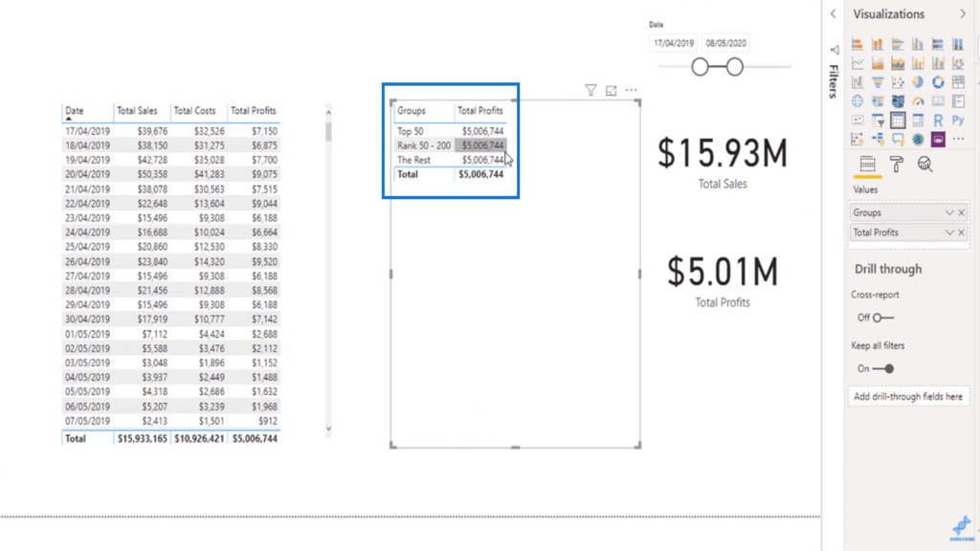
Task: Select the Matrix visual
Action: (x=918, y=120)
